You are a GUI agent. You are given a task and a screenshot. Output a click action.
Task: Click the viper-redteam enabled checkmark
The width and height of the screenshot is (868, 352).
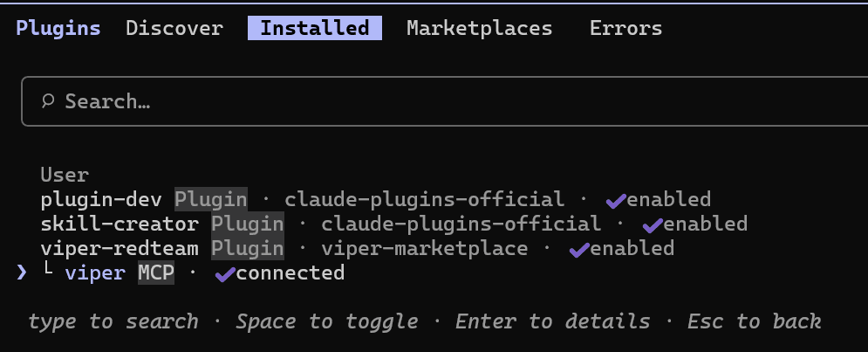pyautogui.click(x=579, y=250)
